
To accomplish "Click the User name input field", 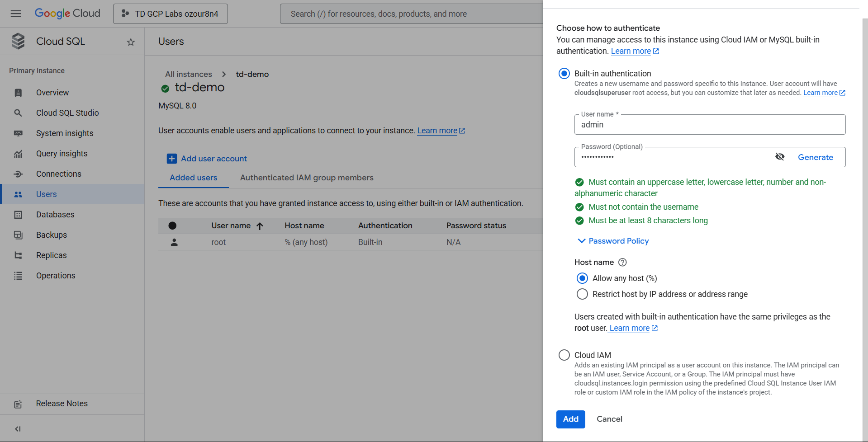I will [709, 125].
